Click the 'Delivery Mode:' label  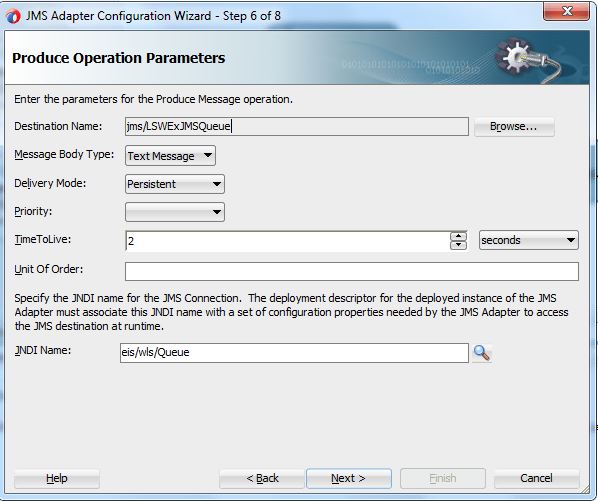50,183
